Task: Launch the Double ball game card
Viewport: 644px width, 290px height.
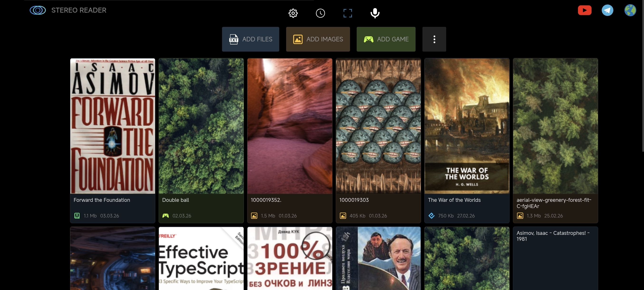Action: pos(201,126)
